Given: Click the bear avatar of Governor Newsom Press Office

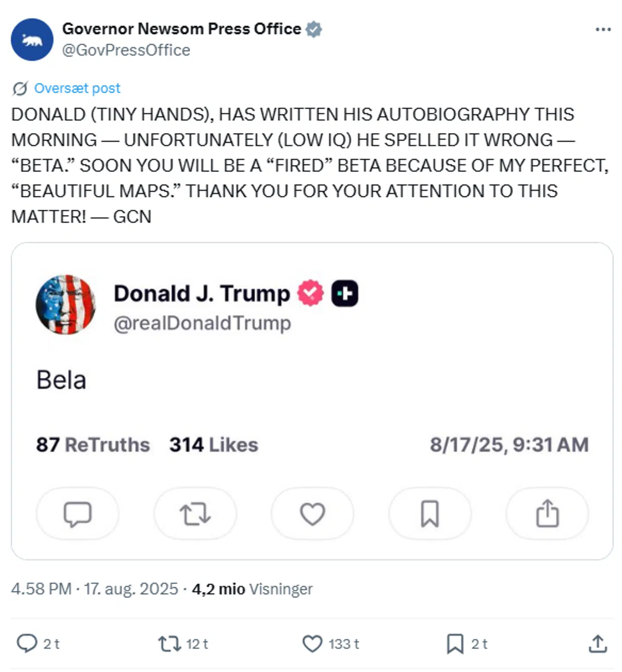Looking at the screenshot, I should click(x=32, y=39).
